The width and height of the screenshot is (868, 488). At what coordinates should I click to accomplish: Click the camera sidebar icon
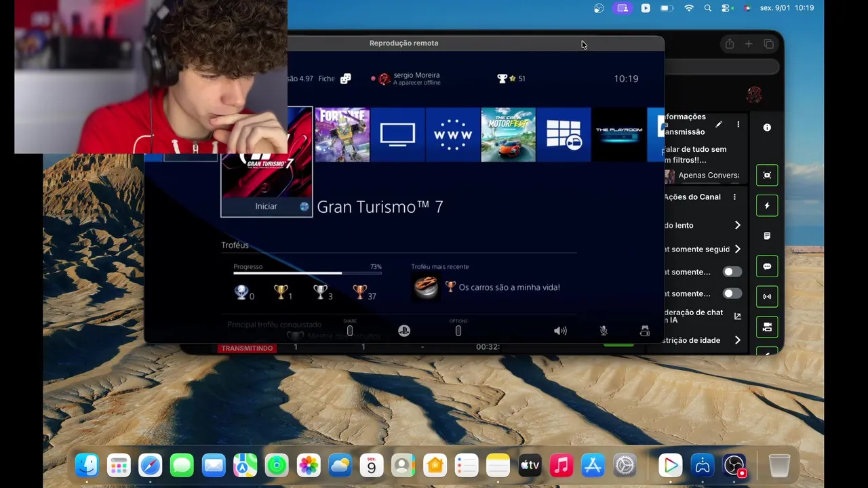pos(767,327)
